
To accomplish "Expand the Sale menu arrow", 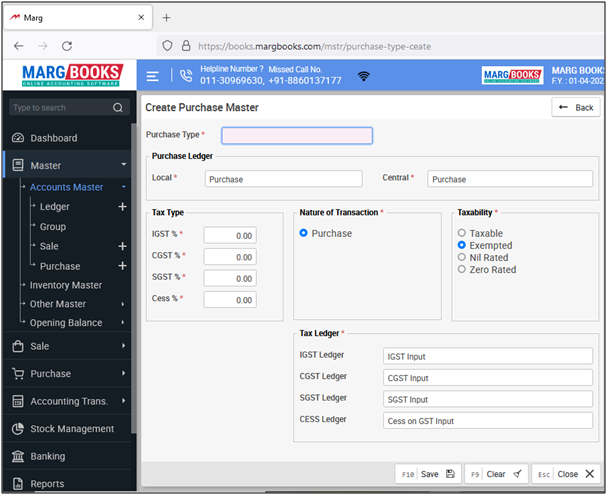I will [x=123, y=345].
